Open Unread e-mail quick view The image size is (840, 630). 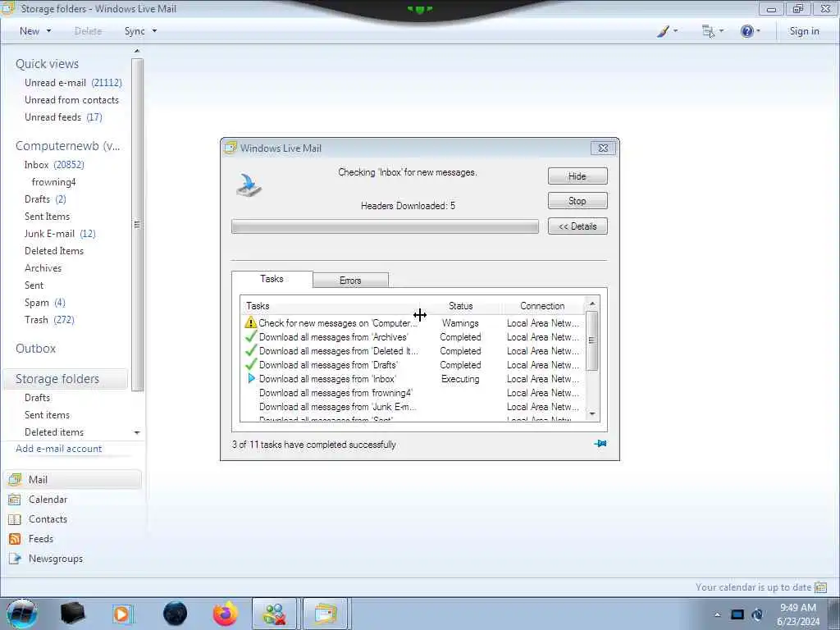pyautogui.click(x=73, y=83)
